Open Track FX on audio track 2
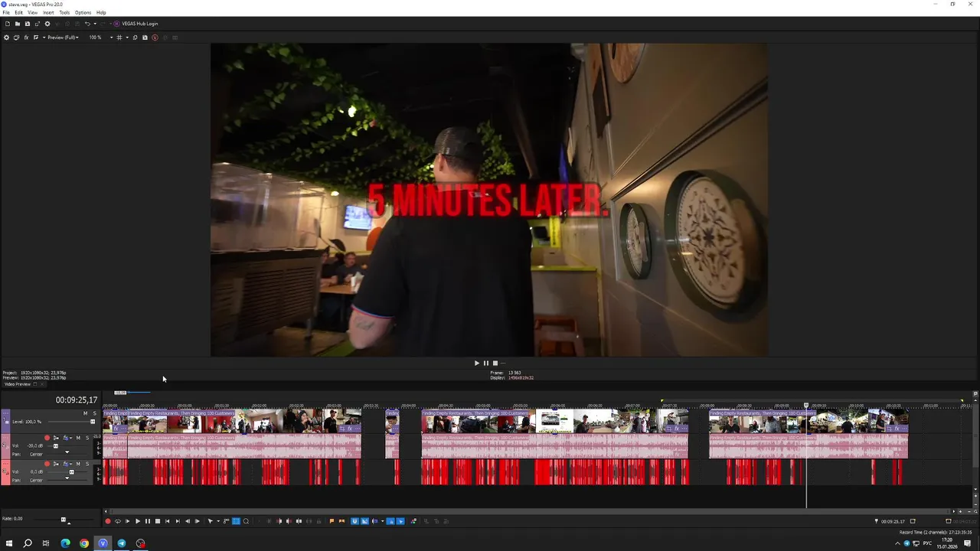The height and width of the screenshot is (551, 980). pyautogui.click(x=65, y=438)
